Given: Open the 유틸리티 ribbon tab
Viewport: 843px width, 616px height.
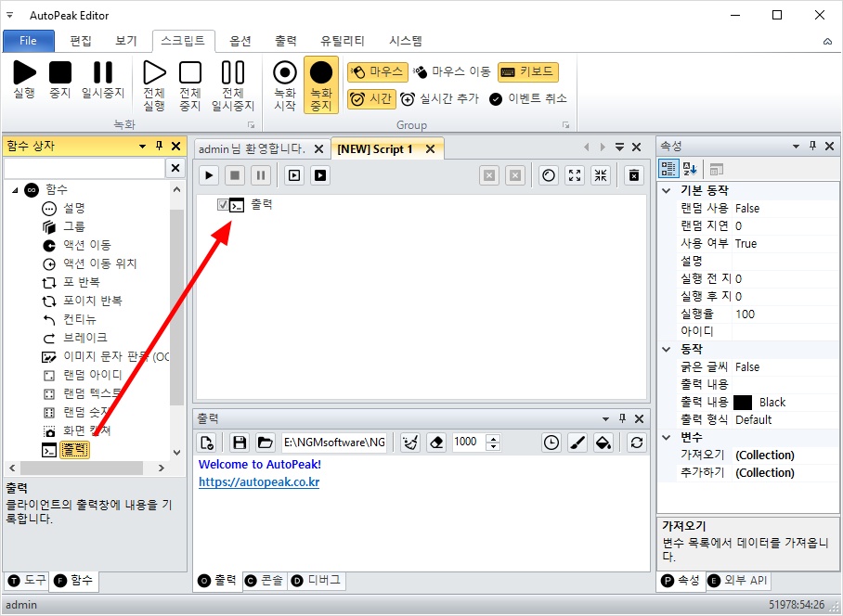Looking at the screenshot, I should [x=343, y=41].
